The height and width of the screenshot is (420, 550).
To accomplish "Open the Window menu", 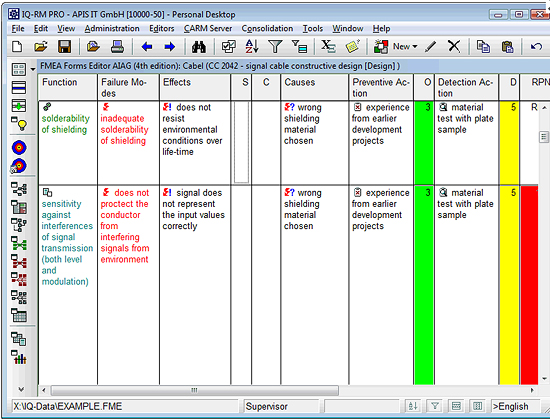I will [x=348, y=28].
